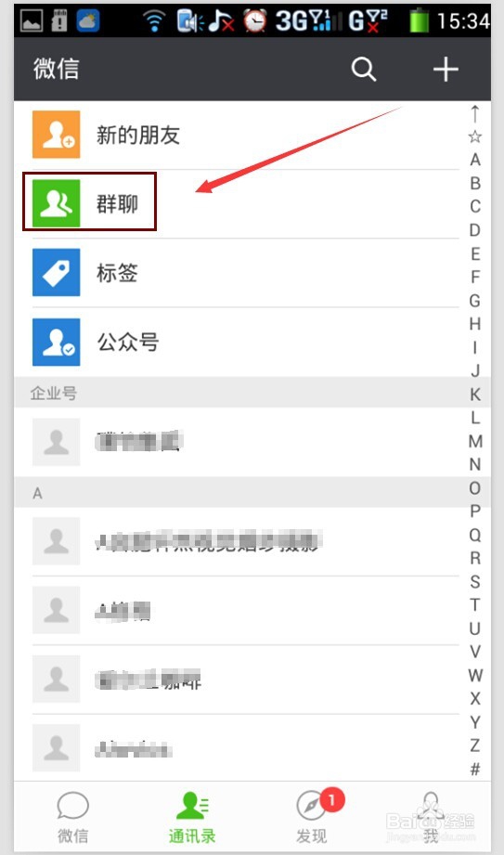Open the contact under 企业号
Viewport: 504px width, 855px height.
pos(237,442)
